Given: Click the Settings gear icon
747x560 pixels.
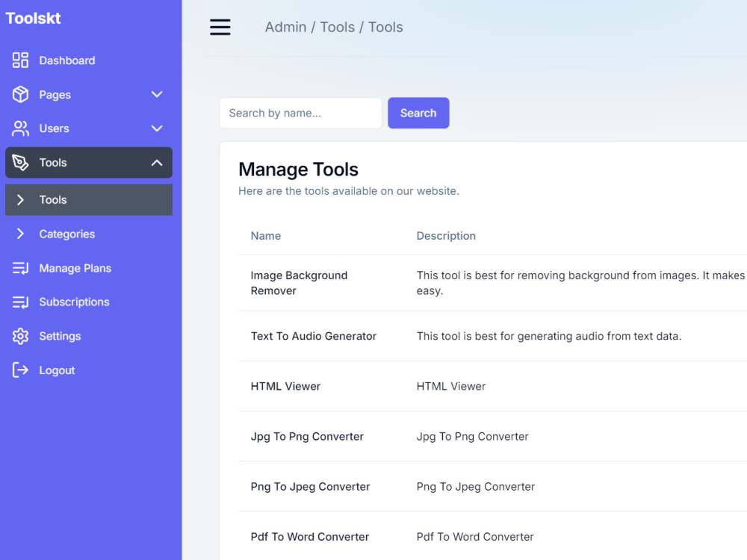Looking at the screenshot, I should (20, 336).
